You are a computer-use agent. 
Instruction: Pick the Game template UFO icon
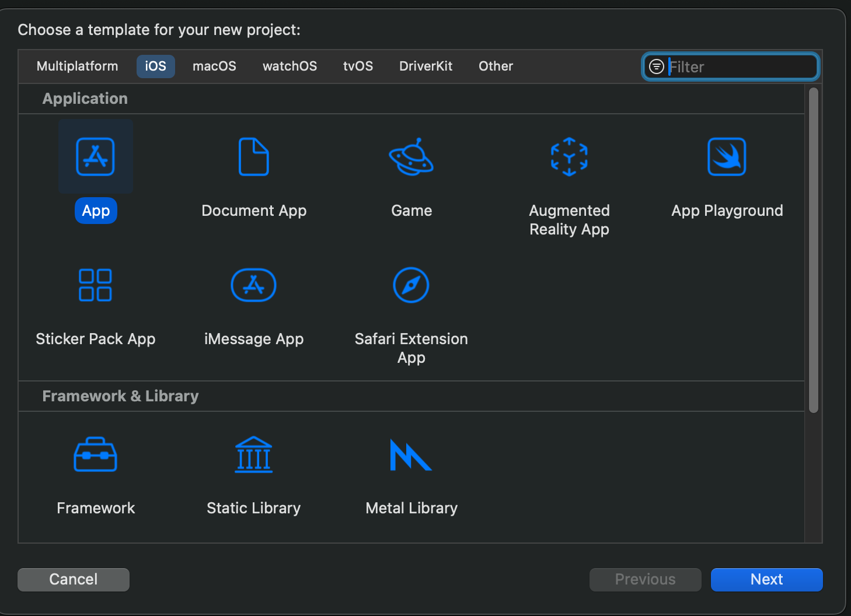[x=411, y=156]
